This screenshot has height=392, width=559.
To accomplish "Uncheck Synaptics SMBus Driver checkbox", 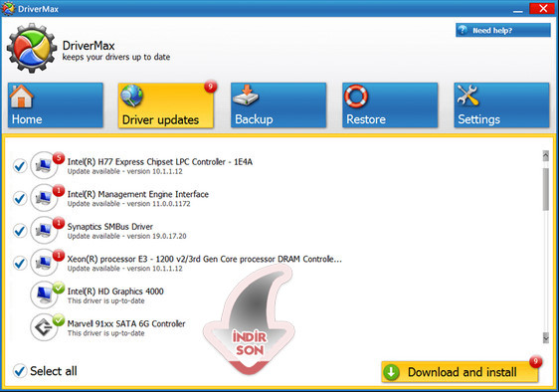I will [20, 231].
